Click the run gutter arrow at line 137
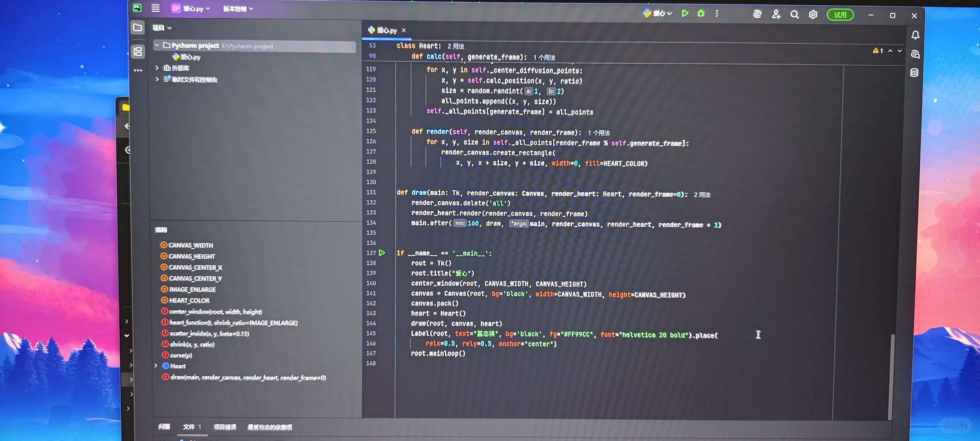 382,253
